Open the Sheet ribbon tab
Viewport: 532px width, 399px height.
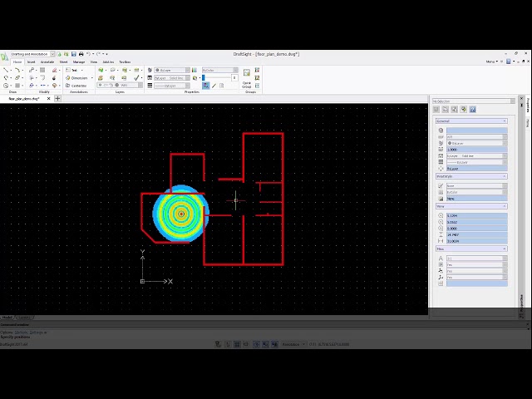pyautogui.click(x=63, y=62)
